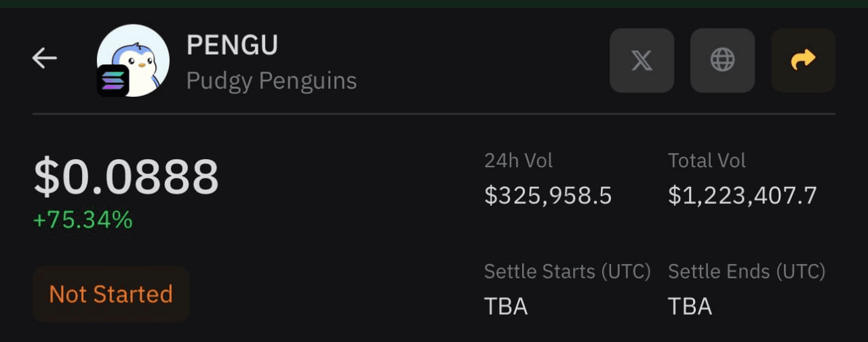Go back using the left arrow
This screenshot has width=868, height=342.
pyautogui.click(x=45, y=59)
